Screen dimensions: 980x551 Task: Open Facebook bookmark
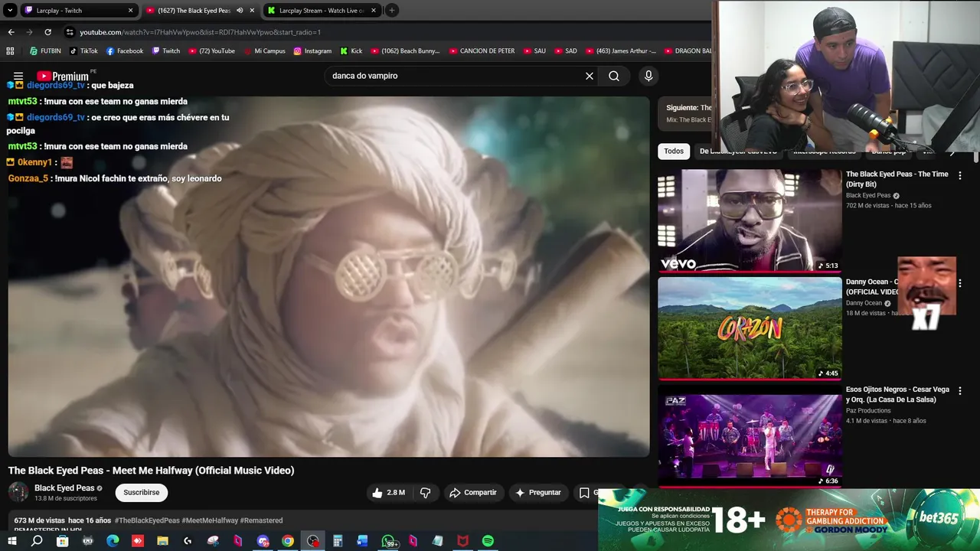coord(125,51)
